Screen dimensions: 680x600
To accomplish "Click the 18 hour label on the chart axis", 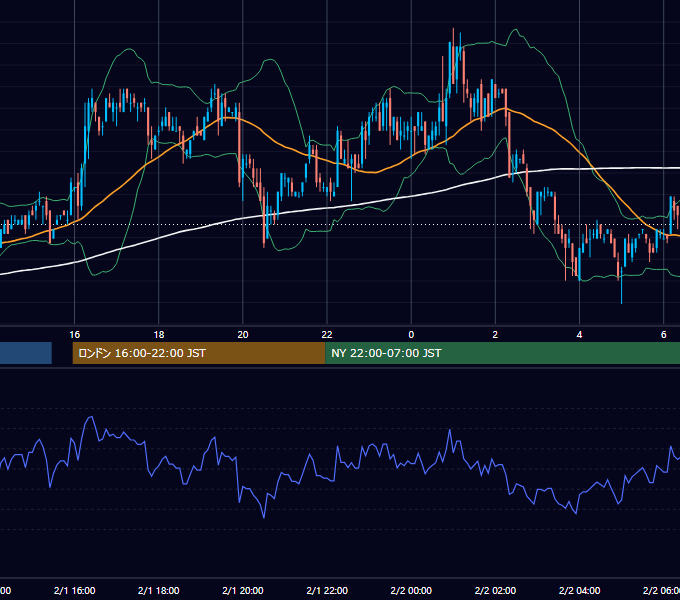I will pos(159,335).
